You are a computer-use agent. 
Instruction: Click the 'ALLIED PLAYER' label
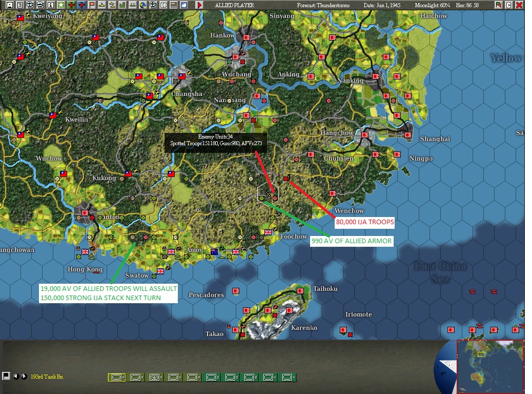coord(234,5)
